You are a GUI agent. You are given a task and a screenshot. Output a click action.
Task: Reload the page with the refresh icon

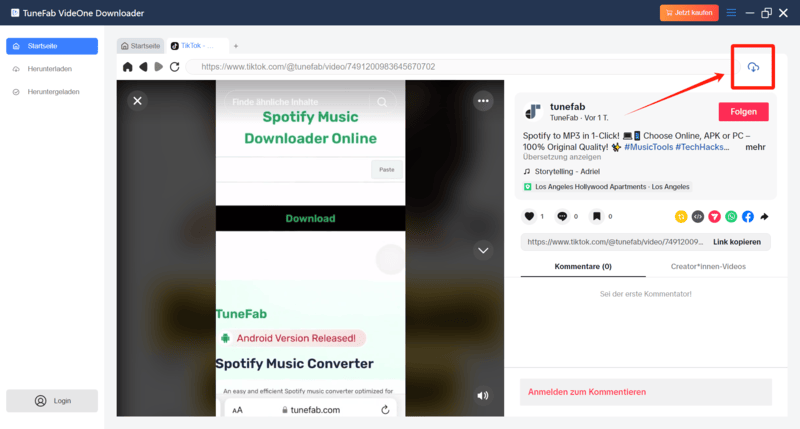pyautogui.click(x=174, y=67)
